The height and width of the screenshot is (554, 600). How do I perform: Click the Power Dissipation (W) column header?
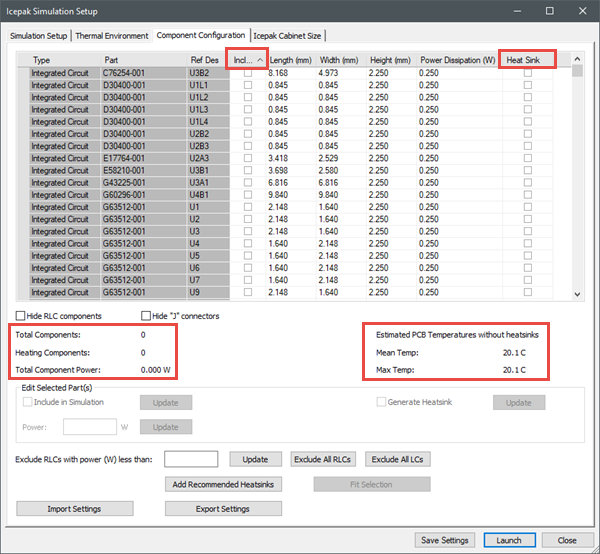pos(459,60)
